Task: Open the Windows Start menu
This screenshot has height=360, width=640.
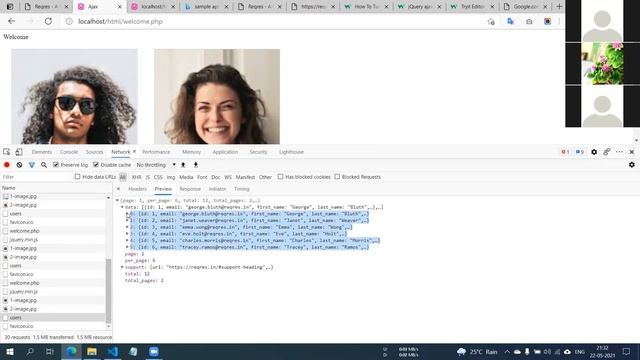Action: pyautogui.click(x=10, y=351)
